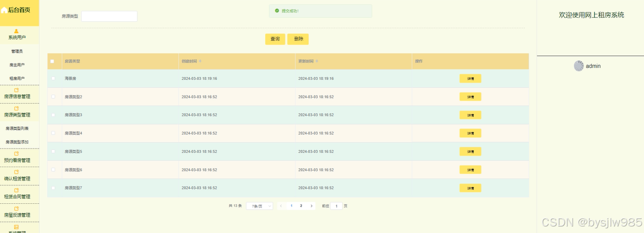The width and height of the screenshot is (644, 233).
Task: Check the box for 房源类型6 row
Action: click(x=53, y=169)
